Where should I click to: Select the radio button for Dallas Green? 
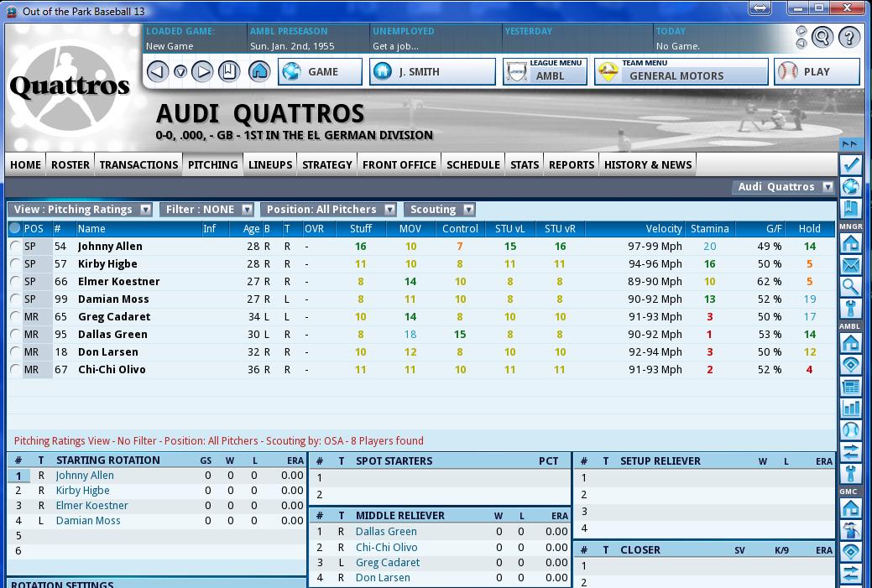(x=16, y=334)
